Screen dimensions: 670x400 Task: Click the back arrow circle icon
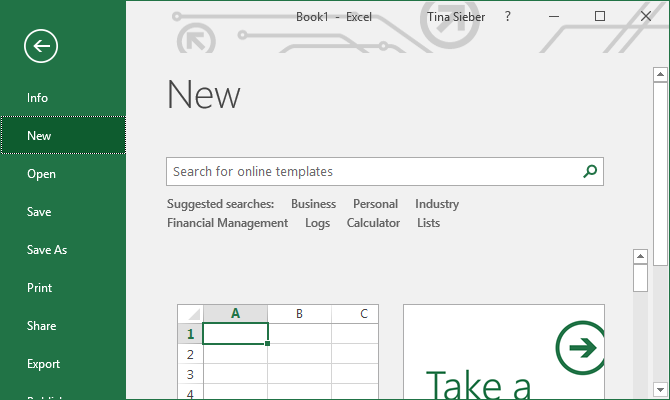coord(41,46)
